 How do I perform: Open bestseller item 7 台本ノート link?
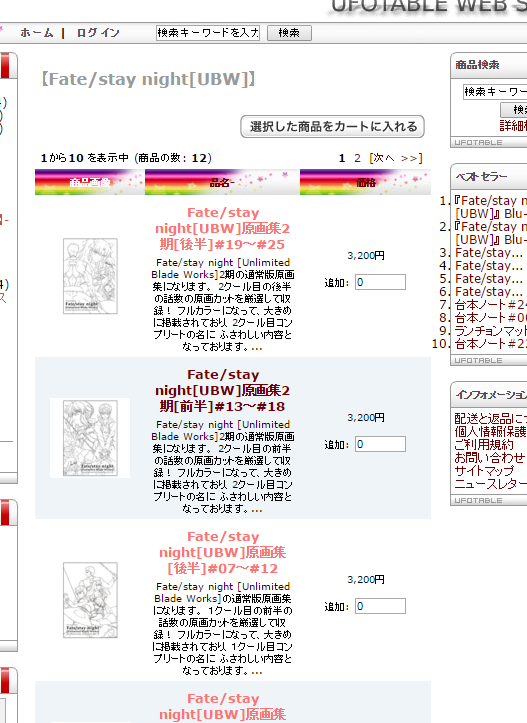pos(491,304)
